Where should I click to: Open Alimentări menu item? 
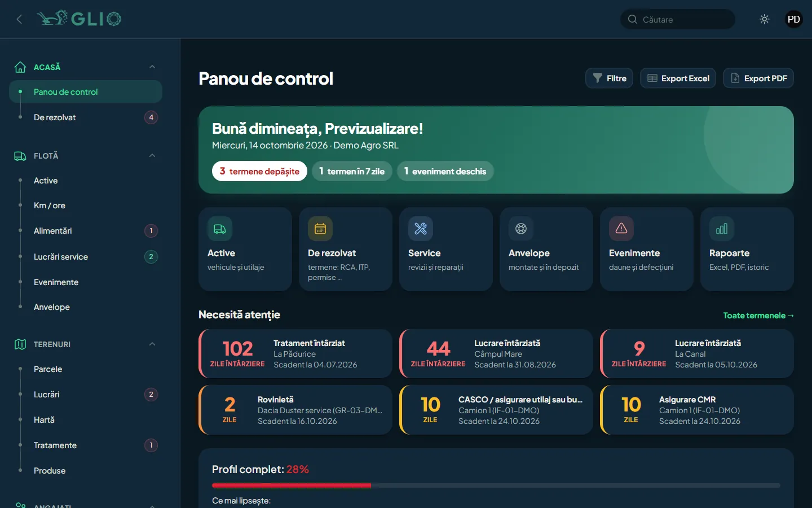click(86, 231)
